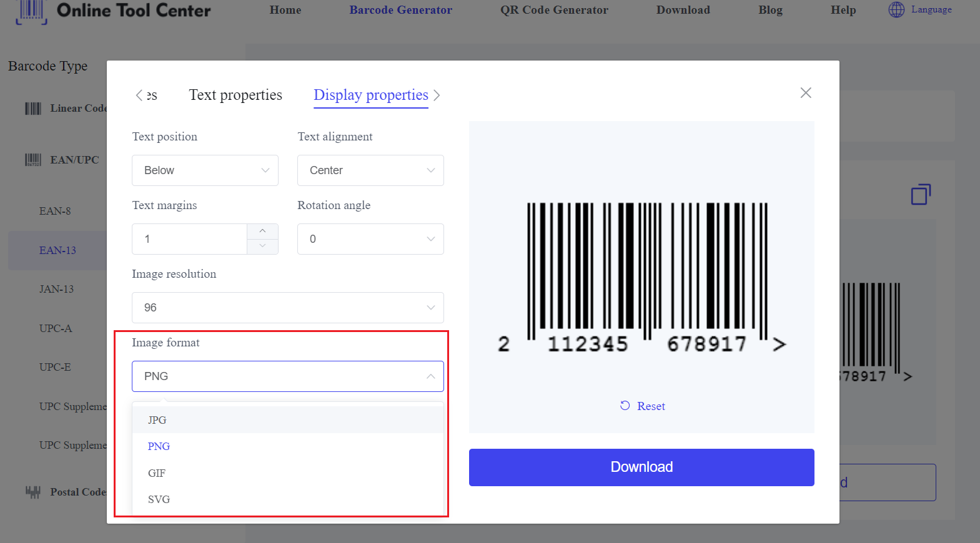Expand Linear Codes category in sidebar
Screen dimensions: 980x543
click(79, 108)
